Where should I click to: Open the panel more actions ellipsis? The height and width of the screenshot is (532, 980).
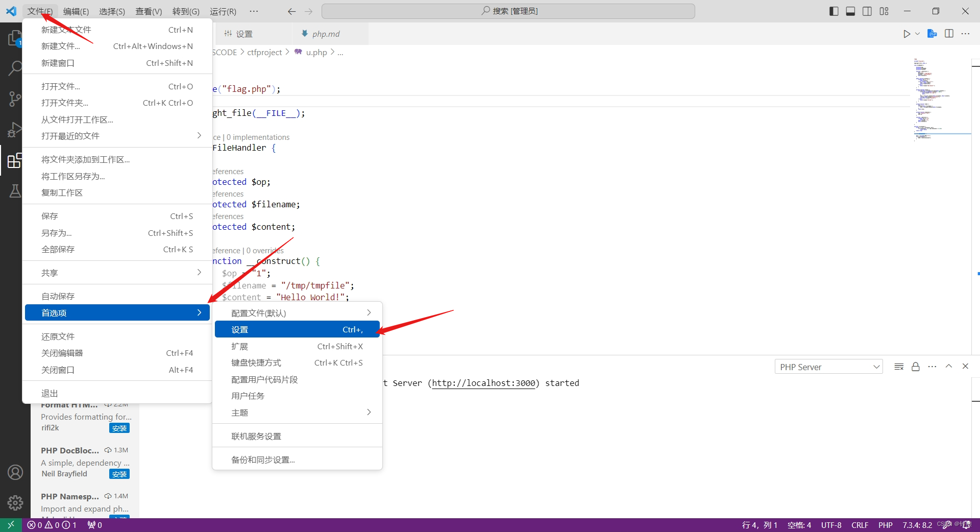(932, 367)
